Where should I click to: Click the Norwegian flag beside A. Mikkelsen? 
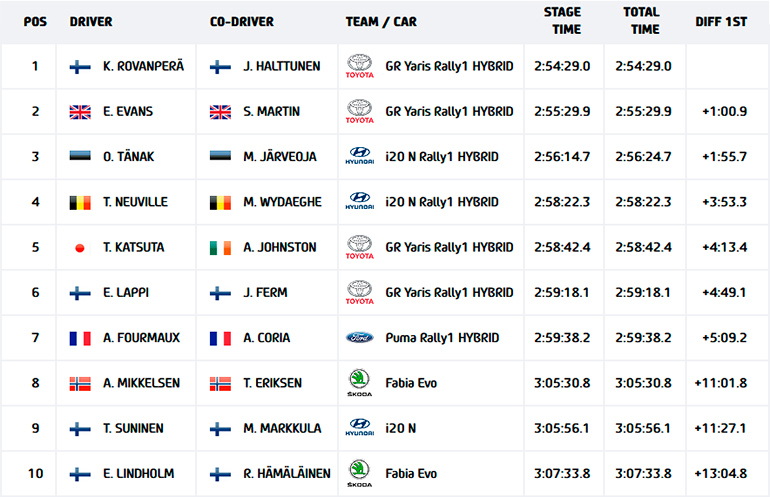[x=80, y=383]
